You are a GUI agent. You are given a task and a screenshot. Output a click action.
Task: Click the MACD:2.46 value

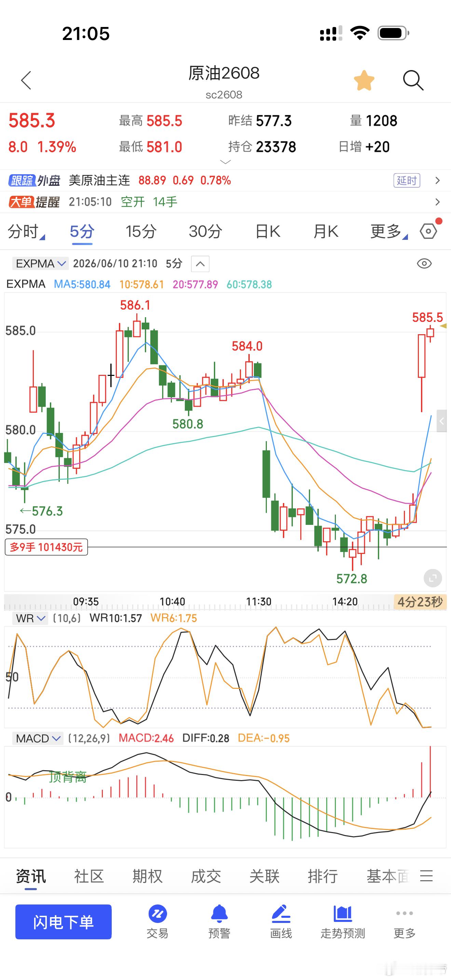coord(146,738)
